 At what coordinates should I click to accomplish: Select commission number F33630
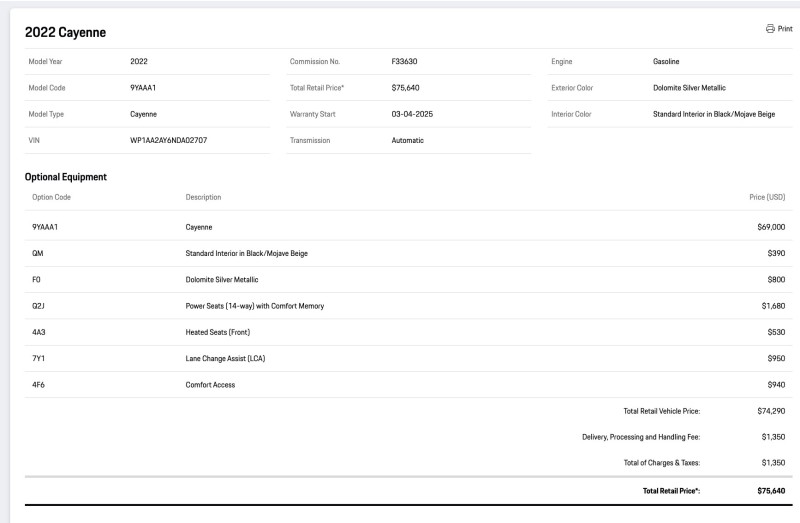tap(404, 61)
